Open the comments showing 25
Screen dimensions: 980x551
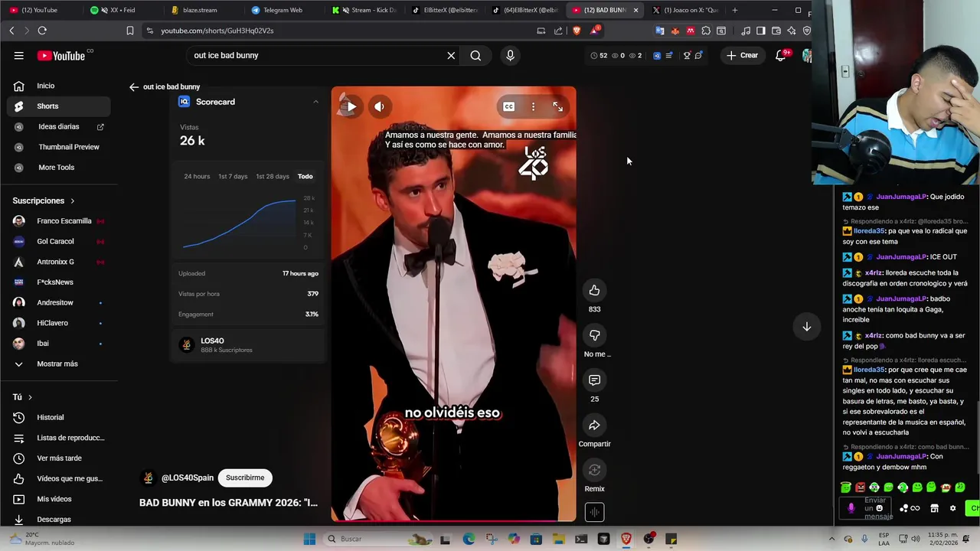(594, 380)
